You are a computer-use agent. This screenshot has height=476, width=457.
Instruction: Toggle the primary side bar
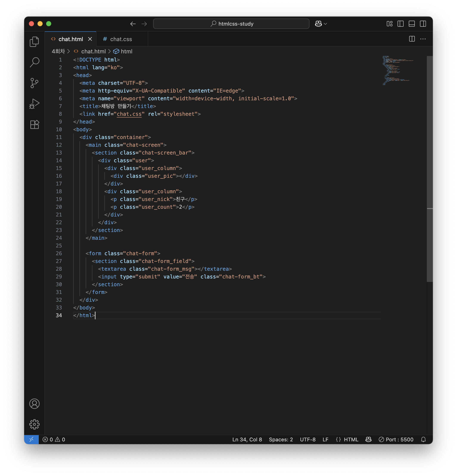400,24
